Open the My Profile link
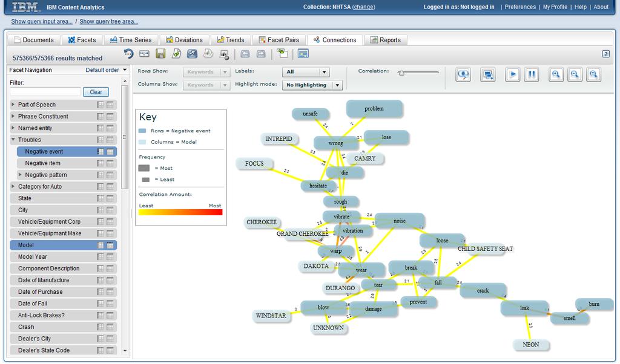The height and width of the screenshot is (364, 620). coord(555,7)
